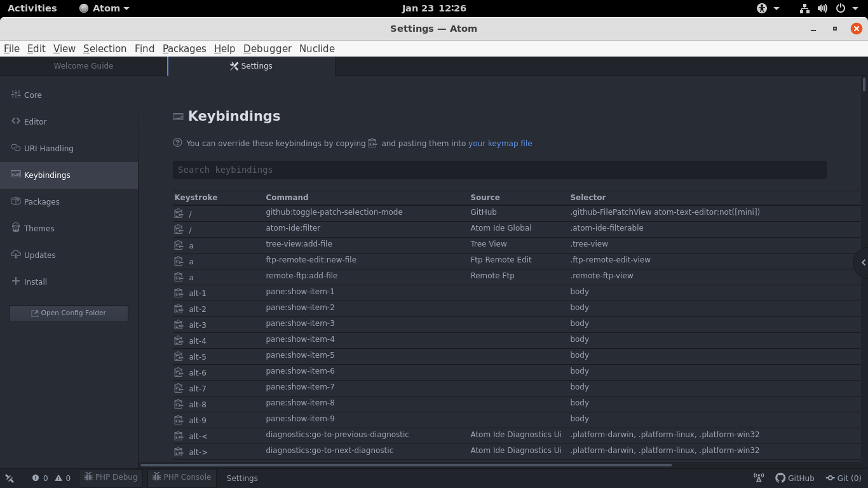Click the pane:show-item-5 command cell

(300, 355)
